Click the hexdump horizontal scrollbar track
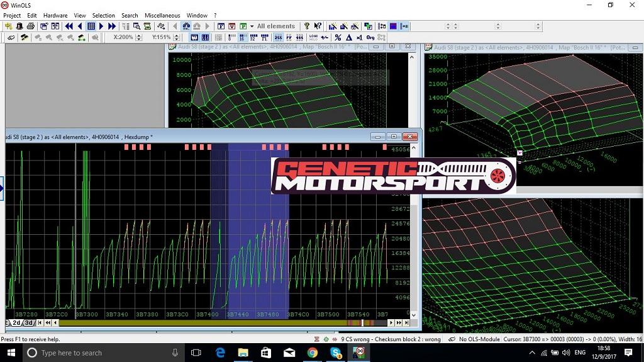Image resolution: width=644 pixels, height=362 pixels. click(189, 323)
